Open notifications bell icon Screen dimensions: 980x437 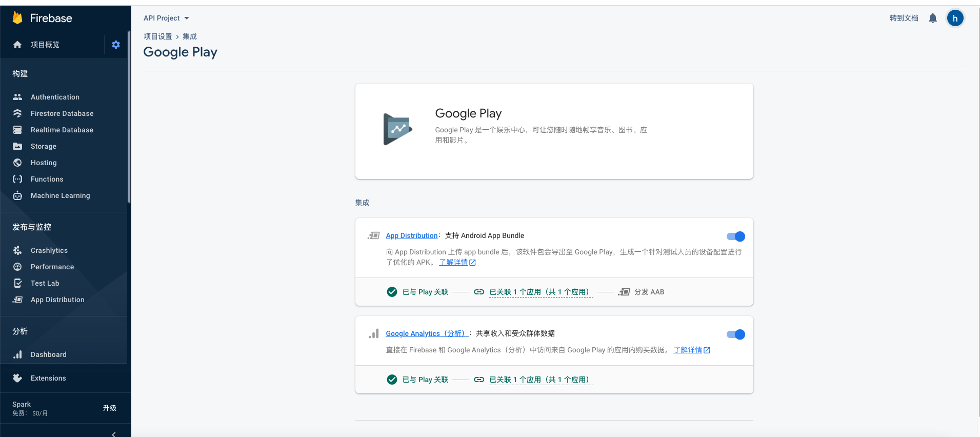click(x=933, y=18)
